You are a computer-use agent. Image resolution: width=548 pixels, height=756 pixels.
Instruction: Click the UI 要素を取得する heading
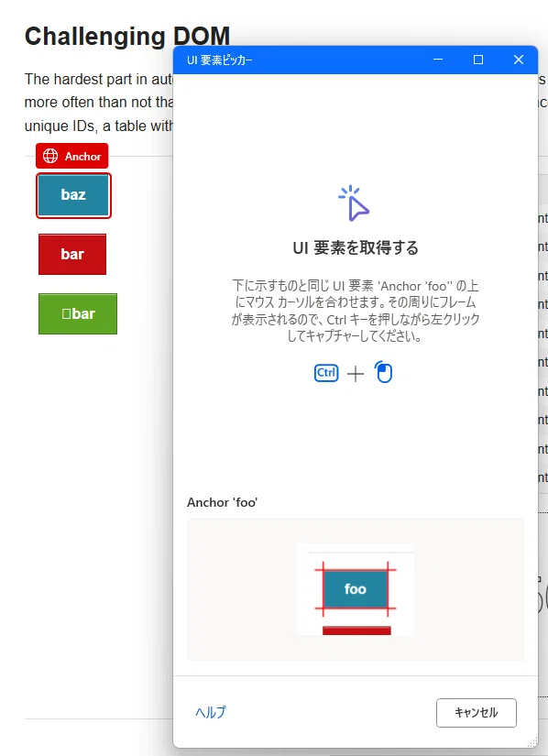tap(356, 247)
